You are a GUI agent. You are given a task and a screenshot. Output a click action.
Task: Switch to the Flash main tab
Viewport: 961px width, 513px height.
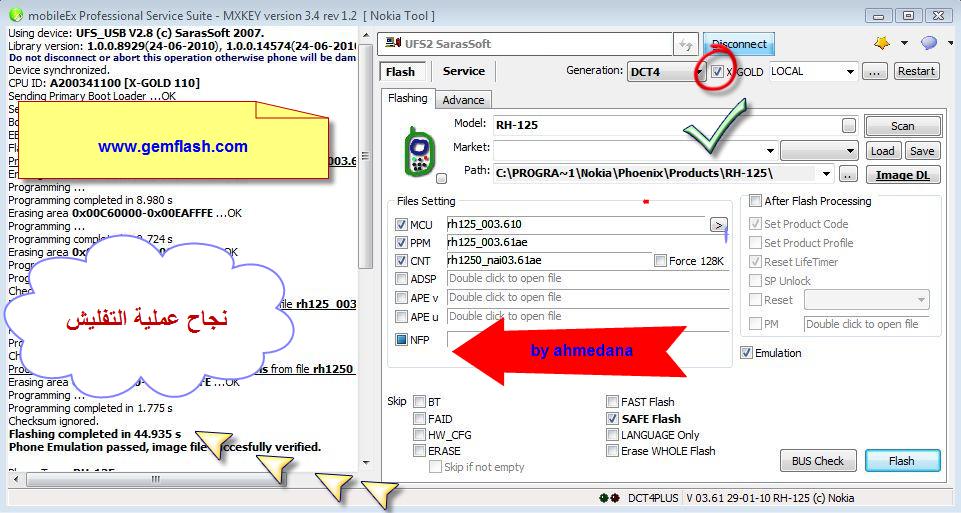click(x=400, y=72)
